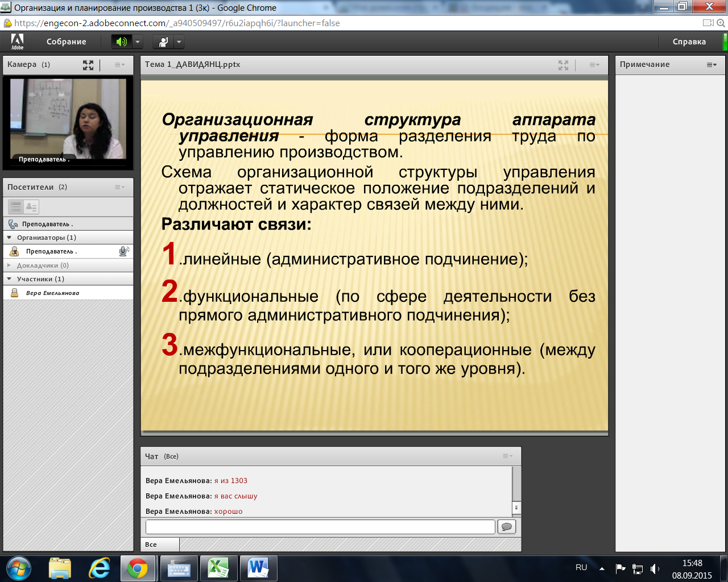Click the microphone icon next to the host Преподаватель

[x=123, y=251]
